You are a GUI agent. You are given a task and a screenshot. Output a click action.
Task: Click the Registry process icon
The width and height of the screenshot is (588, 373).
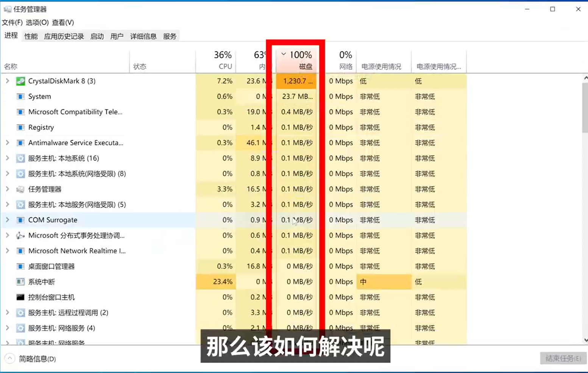(20, 127)
